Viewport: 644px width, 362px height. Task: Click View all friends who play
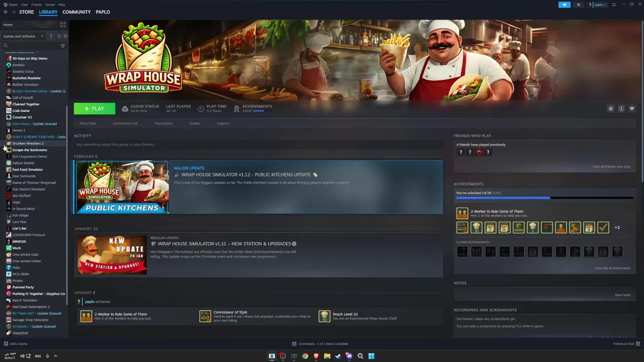611,166
